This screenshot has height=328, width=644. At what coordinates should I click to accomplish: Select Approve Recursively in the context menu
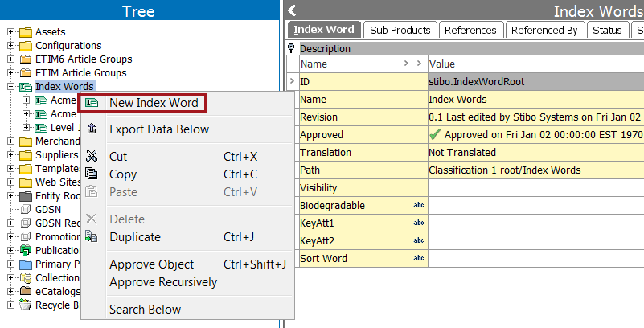pos(163,282)
